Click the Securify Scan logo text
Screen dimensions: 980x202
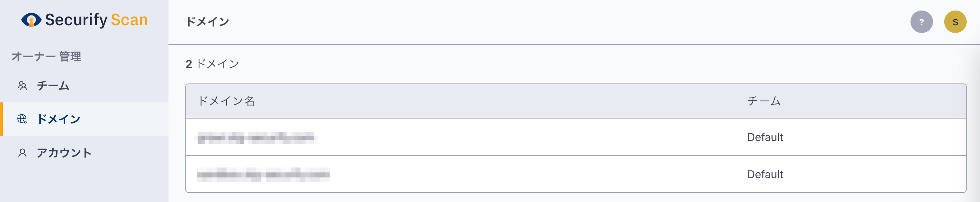tap(96, 20)
